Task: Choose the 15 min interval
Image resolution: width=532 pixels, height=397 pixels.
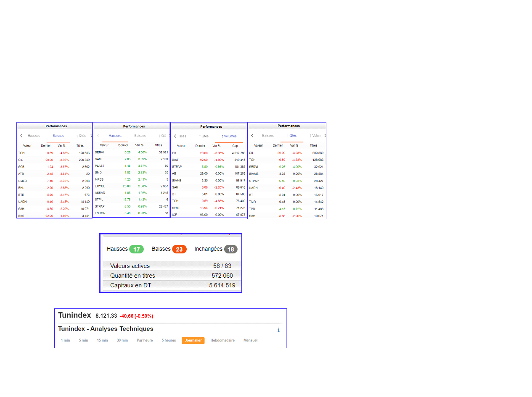Action: [102, 340]
